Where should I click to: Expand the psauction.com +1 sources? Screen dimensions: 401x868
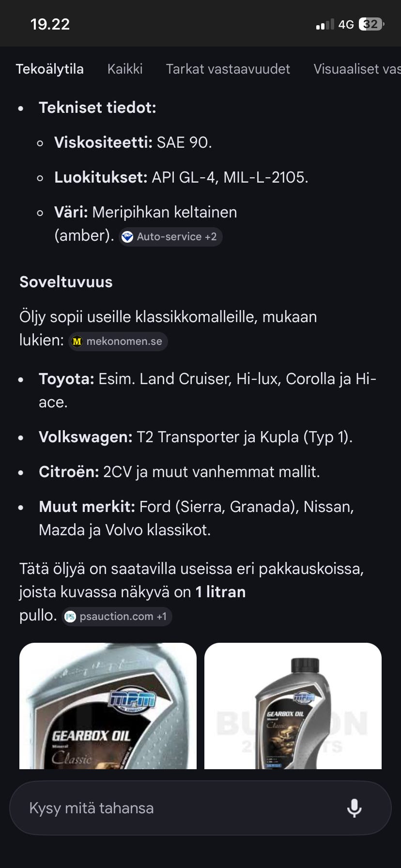tap(117, 616)
